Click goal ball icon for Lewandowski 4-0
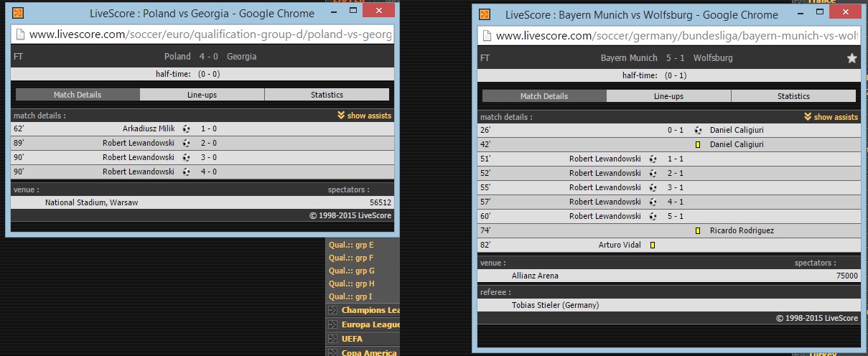The width and height of the screenshot is (868, 356). (x=187, y=172)
